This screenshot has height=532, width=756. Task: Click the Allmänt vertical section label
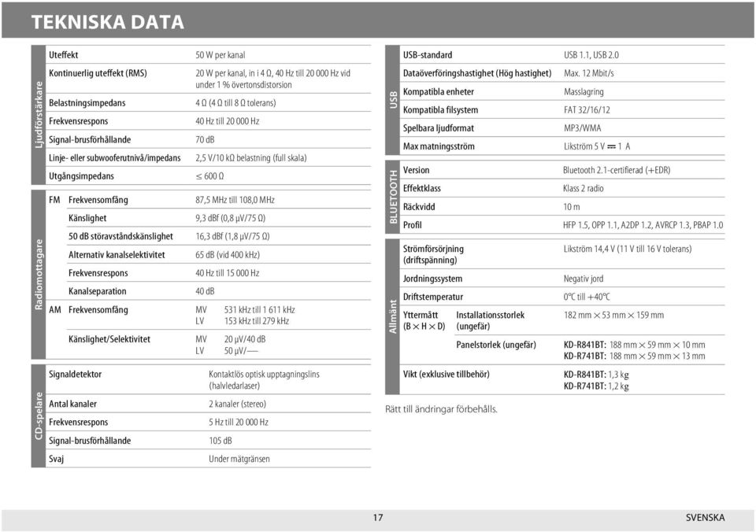(393, 316)
